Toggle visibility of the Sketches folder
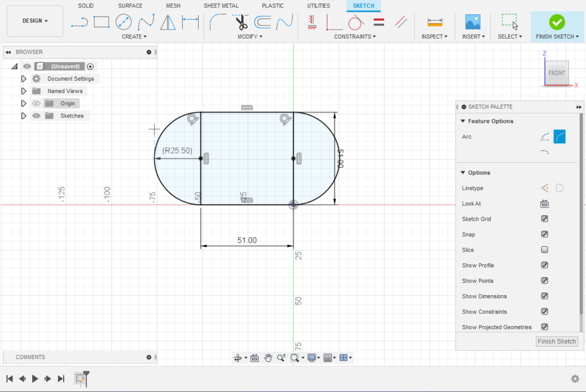This screenshot has width=586, height=392. point(36,116)
